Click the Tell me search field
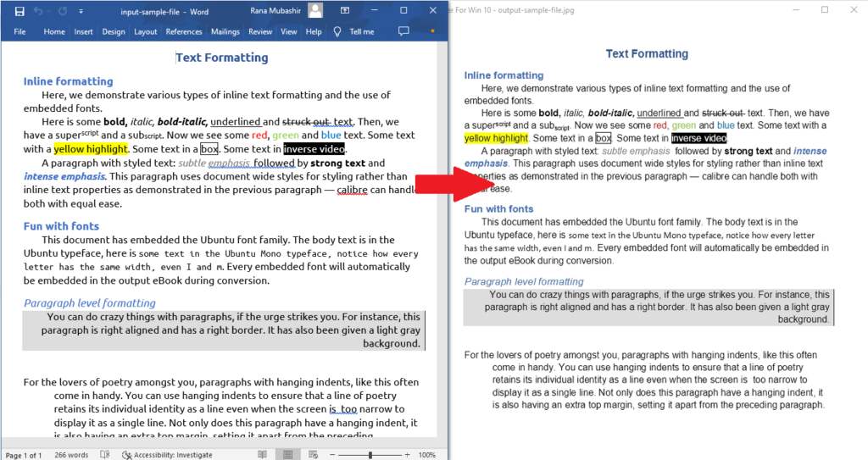 [361, 31]
